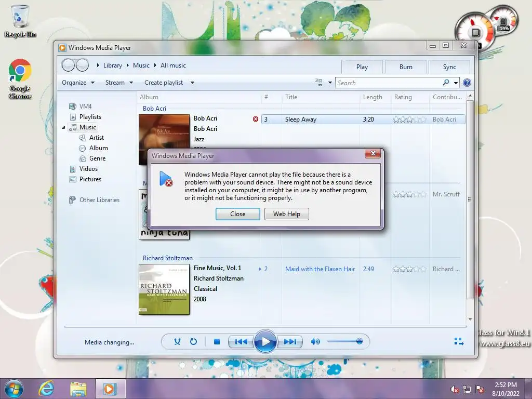Launch Internet Explorer from the taskbar
Image resolution: width=532 pixels, height=399 pixels.
coord(46,389)
